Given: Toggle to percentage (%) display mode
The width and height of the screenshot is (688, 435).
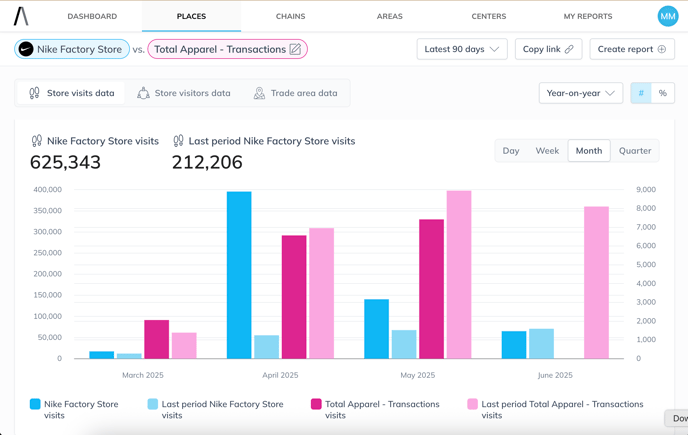Looking at the screenshot, I should 663,93.
